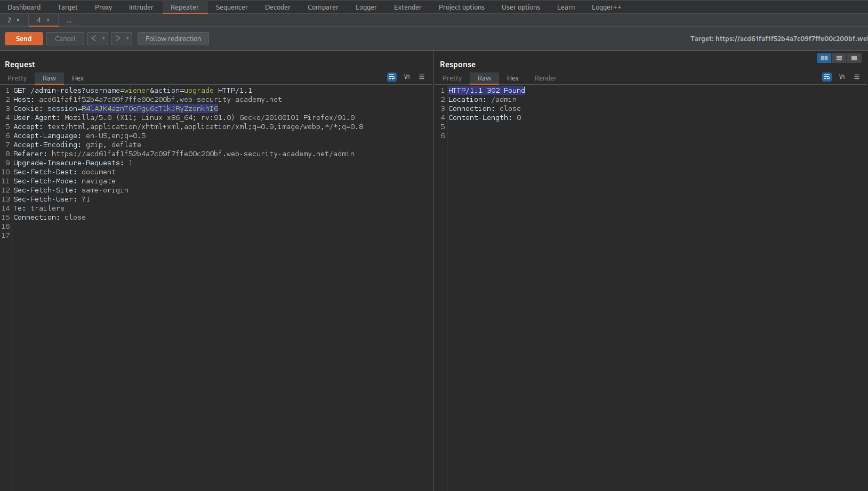Select side-by-side layout view icon
Screen dimensions: 868x491
(x=824, y=58)
